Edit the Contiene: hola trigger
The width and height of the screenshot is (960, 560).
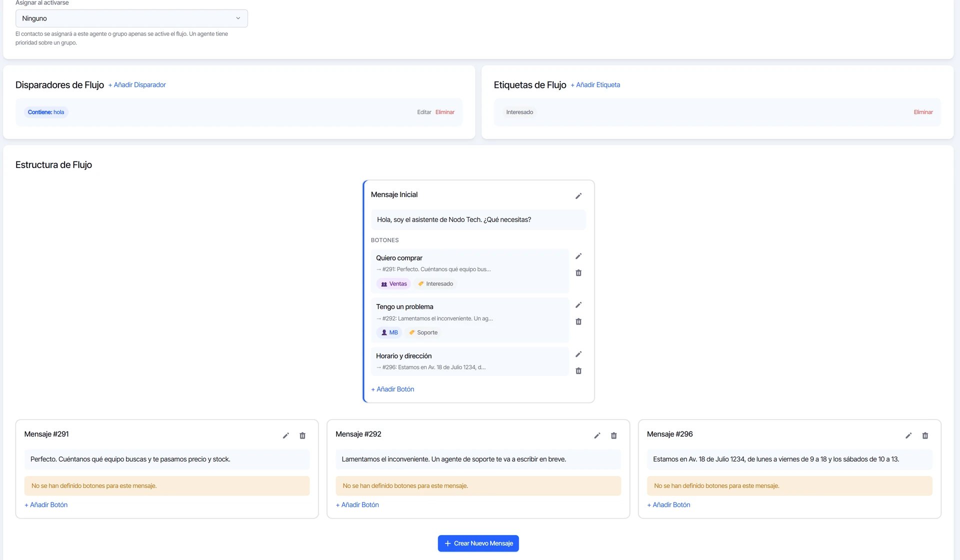click(x=424, y=112)
